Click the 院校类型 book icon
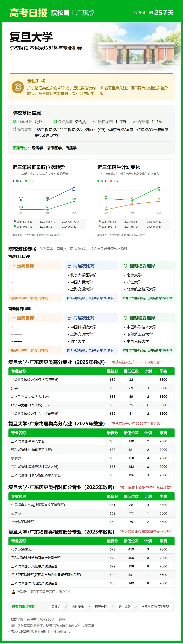The width and height of the screenshot is (183, 644). [x=55, y=122]
